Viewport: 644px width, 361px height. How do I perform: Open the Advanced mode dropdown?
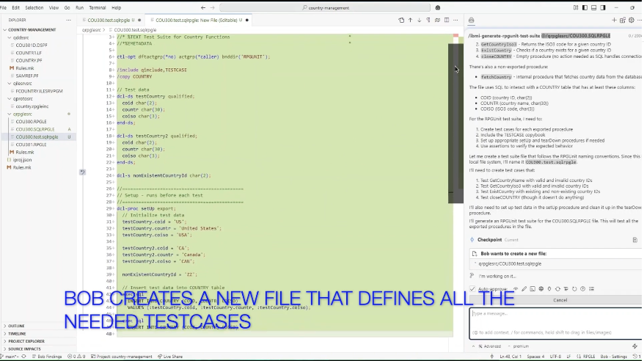[489, 346]
